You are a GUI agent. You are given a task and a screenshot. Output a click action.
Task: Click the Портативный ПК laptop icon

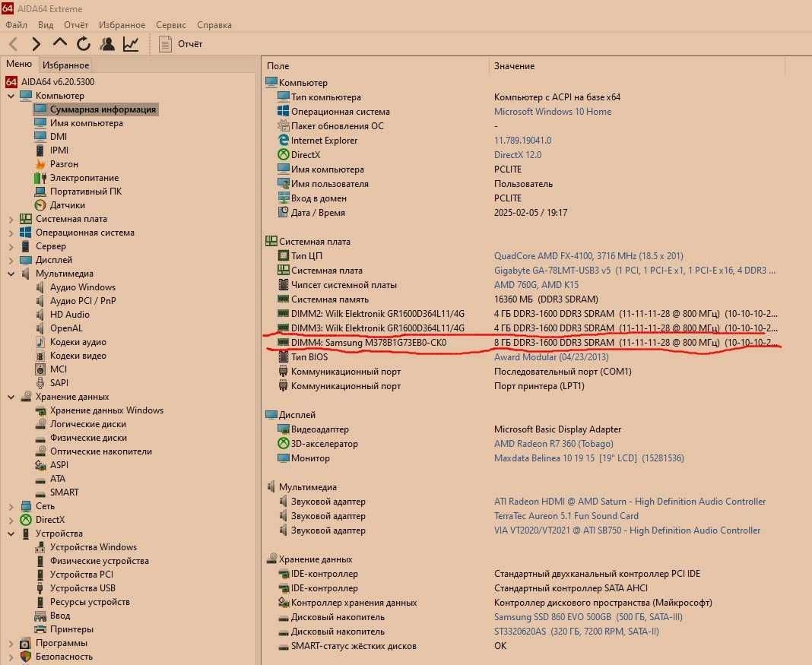(40, 192)
